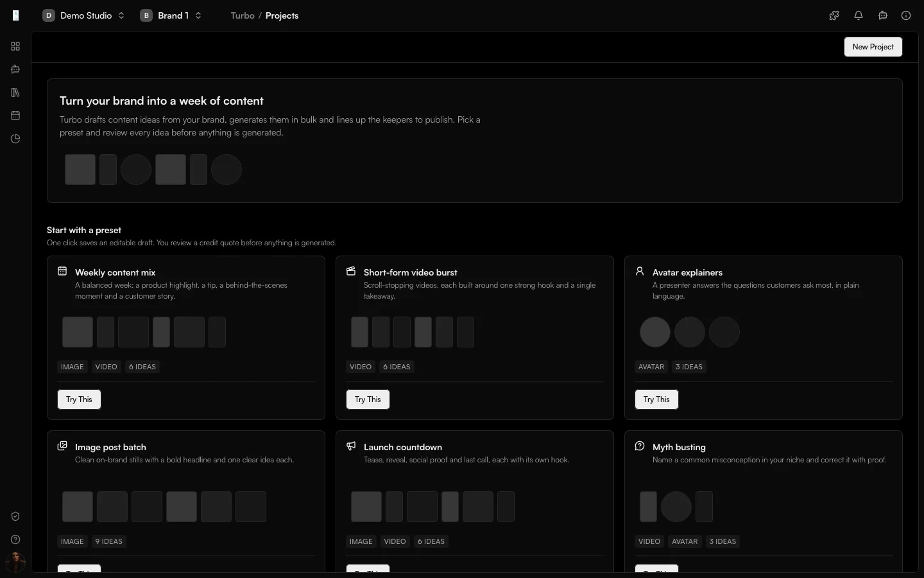924x578 pixels.
Task: Click the megaphone icon on the Launch countdown card
Action: coord(351,446)
